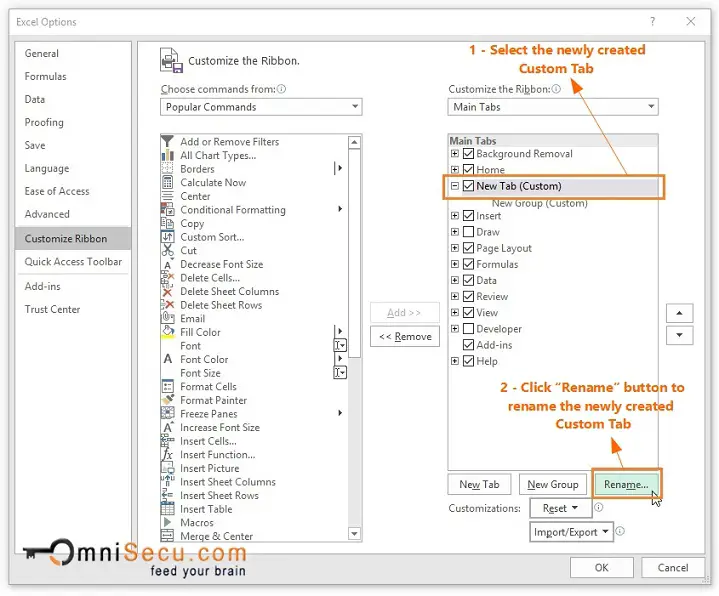Click the Remove button
Screen dimensions: 719x596
pyautogui.click(x=405, y=337)
